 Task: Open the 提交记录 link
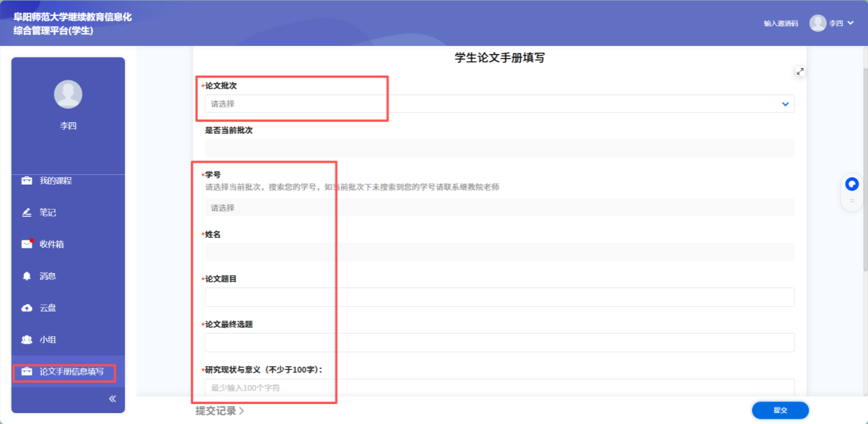tap(220, 411)
